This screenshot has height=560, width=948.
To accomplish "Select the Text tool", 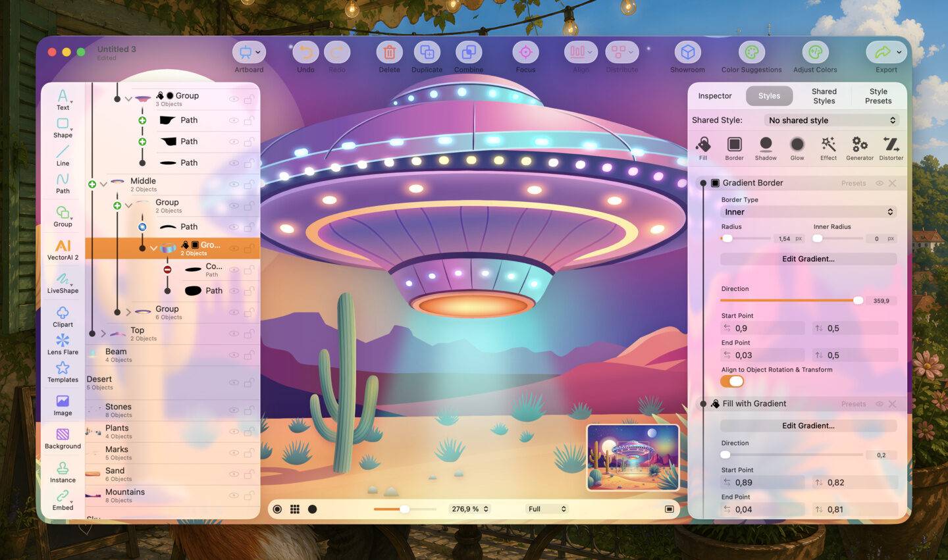I will click(63, 99).
